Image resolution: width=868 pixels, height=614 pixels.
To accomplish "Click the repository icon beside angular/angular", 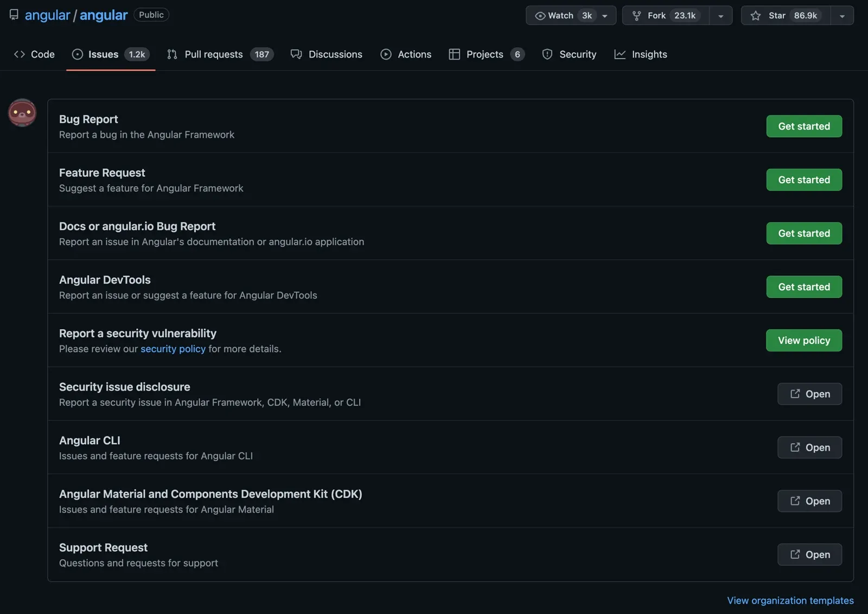I will (x=14, y=15).
